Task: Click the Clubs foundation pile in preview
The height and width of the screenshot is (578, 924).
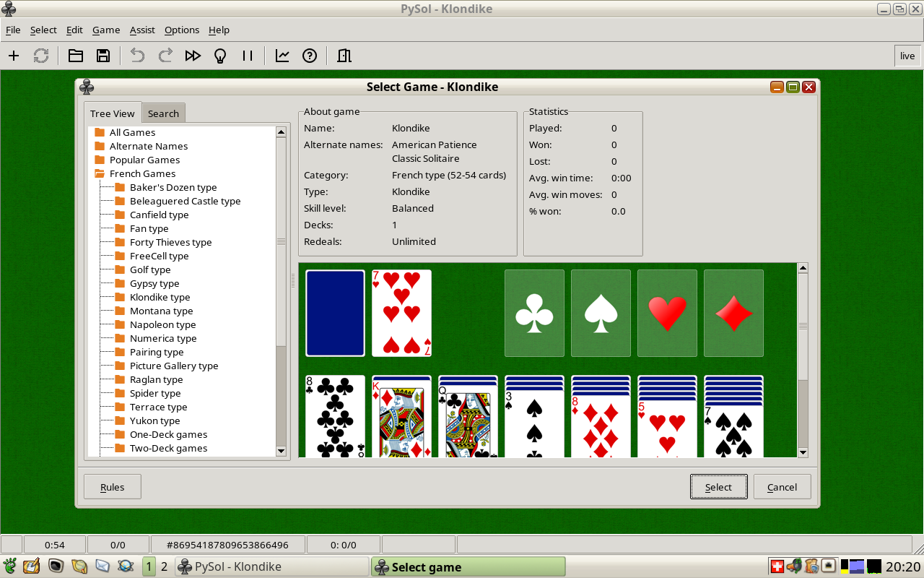Action: 534,313
